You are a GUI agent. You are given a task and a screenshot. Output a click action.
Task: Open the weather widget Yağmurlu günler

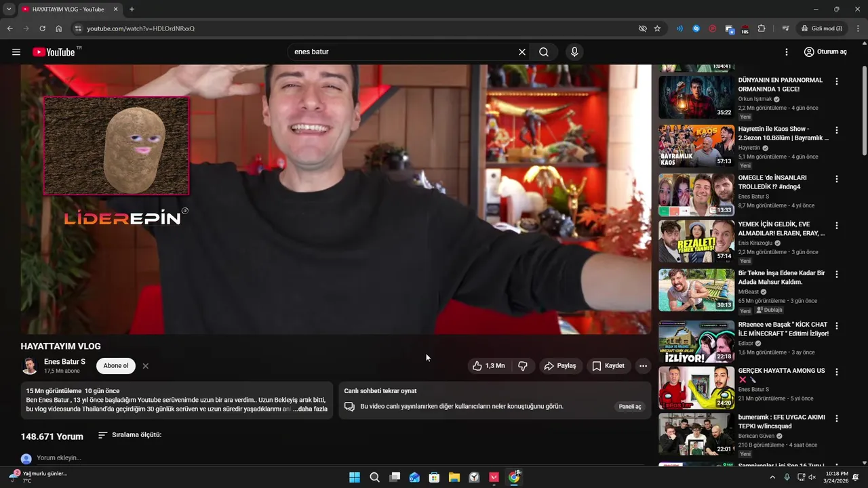(x=39, y=477)
